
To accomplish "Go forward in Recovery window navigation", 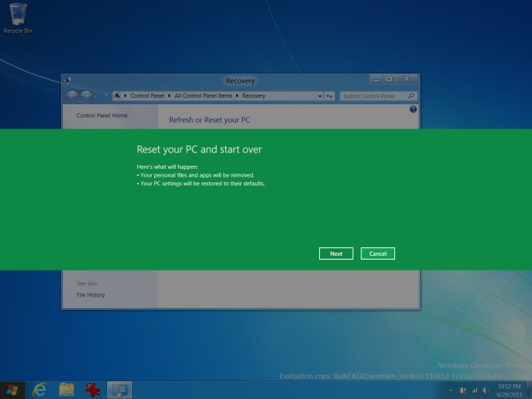I will point(86,96).
